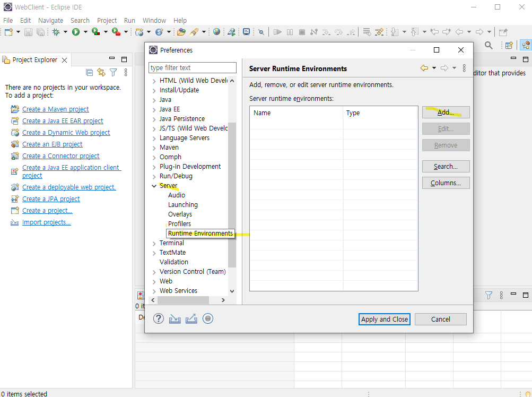Image resolution: width=532 pixels, height=397 pixels.
Task: Click the Launch Web Service Explorer icon
Action: [x=232, y=32]
